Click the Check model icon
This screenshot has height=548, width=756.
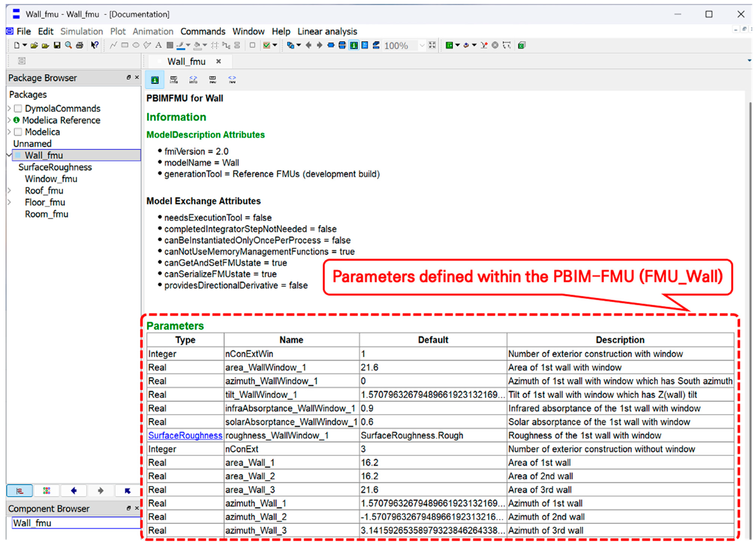click(267, 45)
